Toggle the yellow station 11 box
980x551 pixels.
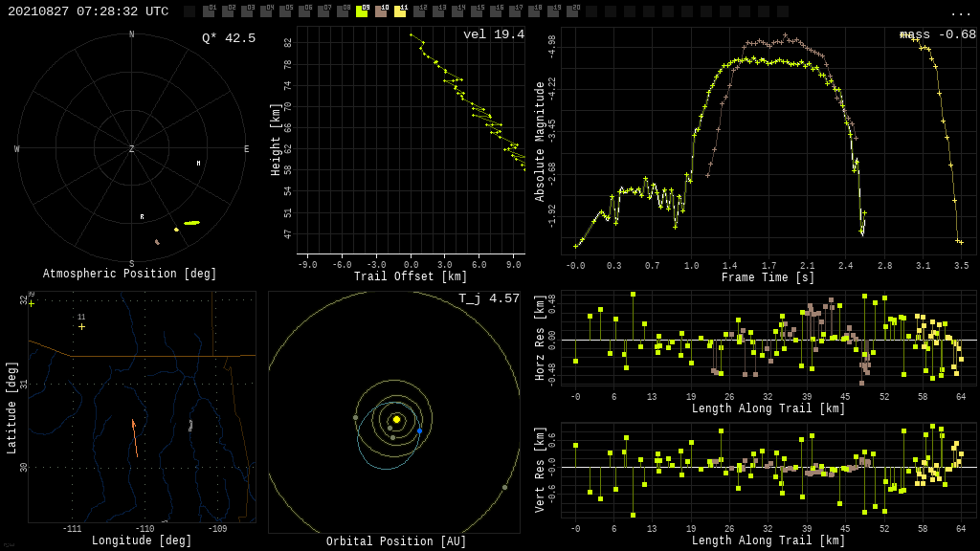pyautogui.click(x=400, y=11)
